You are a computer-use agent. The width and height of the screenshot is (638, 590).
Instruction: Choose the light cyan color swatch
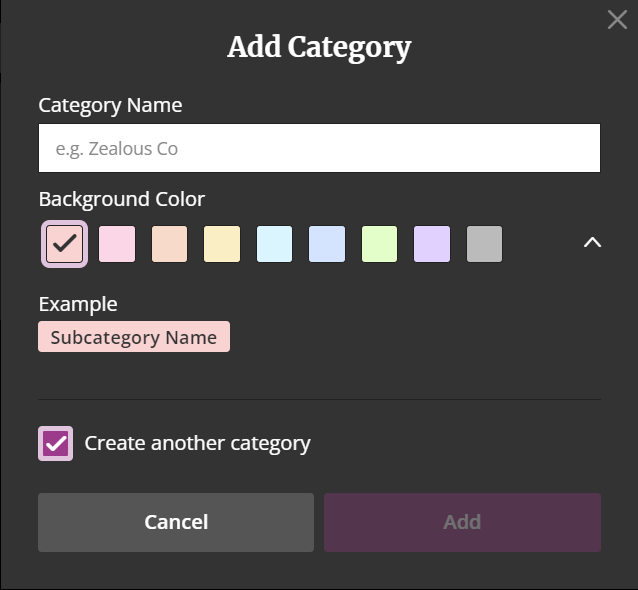275,244
